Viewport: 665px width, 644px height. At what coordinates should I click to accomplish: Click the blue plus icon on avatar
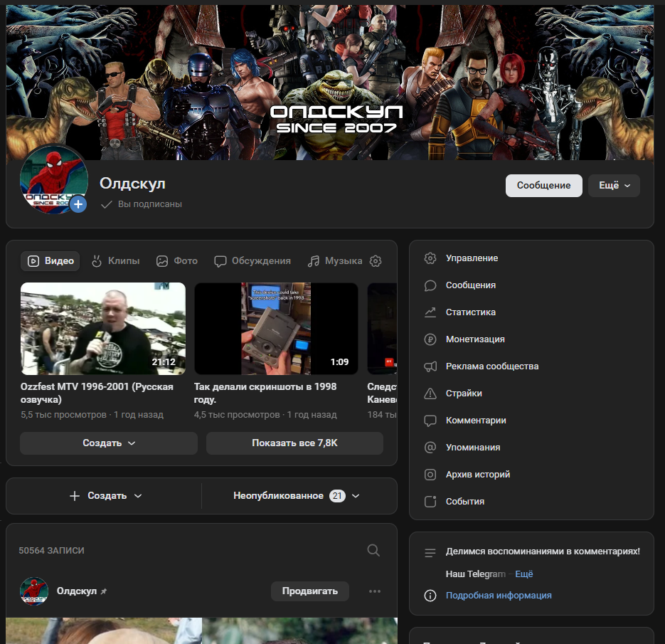click(78, 204)
